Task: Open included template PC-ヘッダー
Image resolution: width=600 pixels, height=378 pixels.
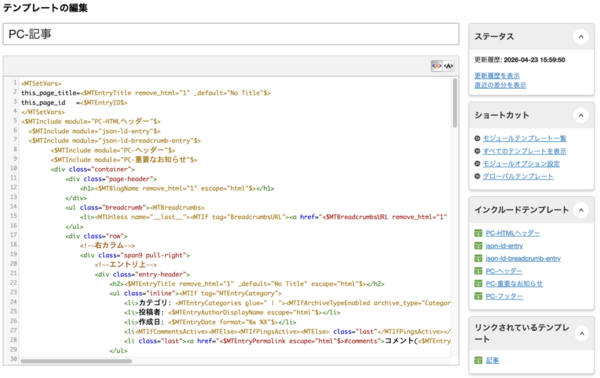Action: [504, 271]
